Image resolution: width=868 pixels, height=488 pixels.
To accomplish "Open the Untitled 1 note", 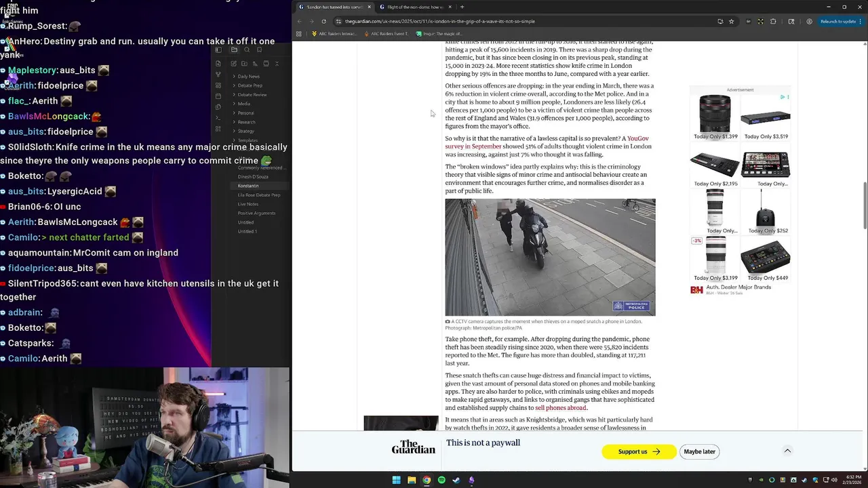I will [x=247, y=232].
